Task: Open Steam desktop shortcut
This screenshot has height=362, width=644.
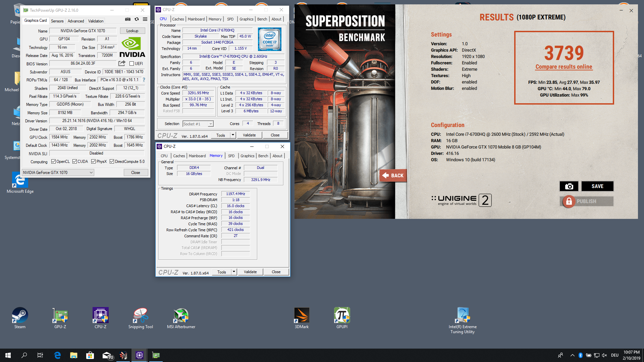Action: point(20,318)
